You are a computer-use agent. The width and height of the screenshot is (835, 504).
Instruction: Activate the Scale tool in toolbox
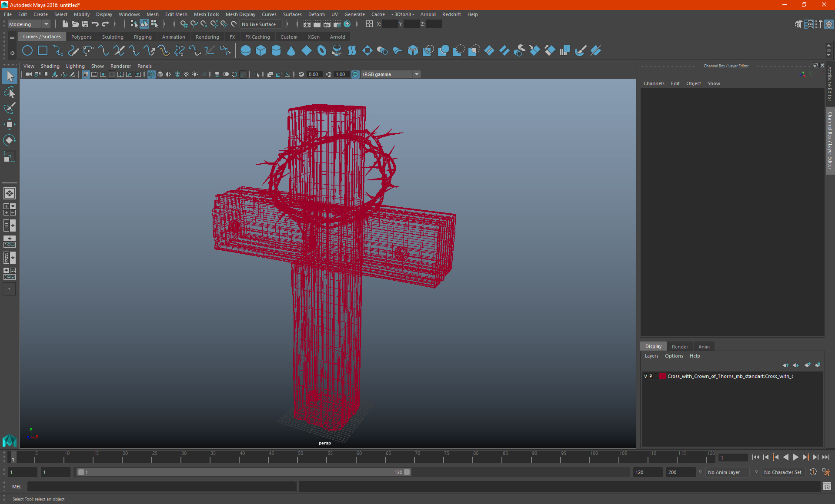(10, 156)
